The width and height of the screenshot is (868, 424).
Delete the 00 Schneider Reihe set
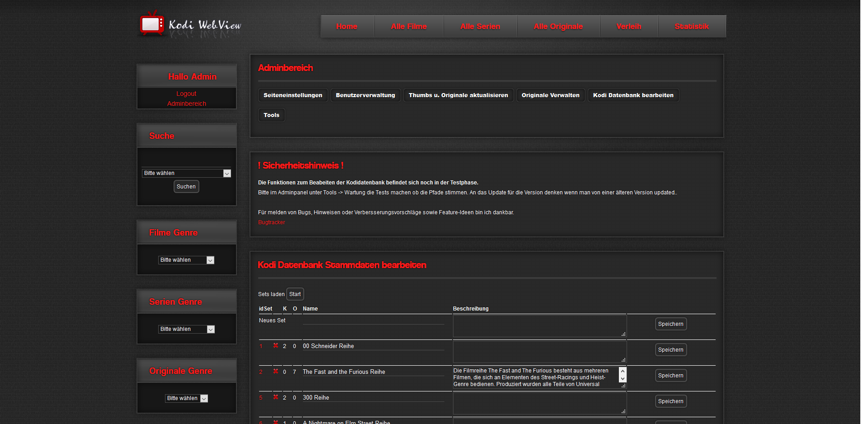(275, 346)
